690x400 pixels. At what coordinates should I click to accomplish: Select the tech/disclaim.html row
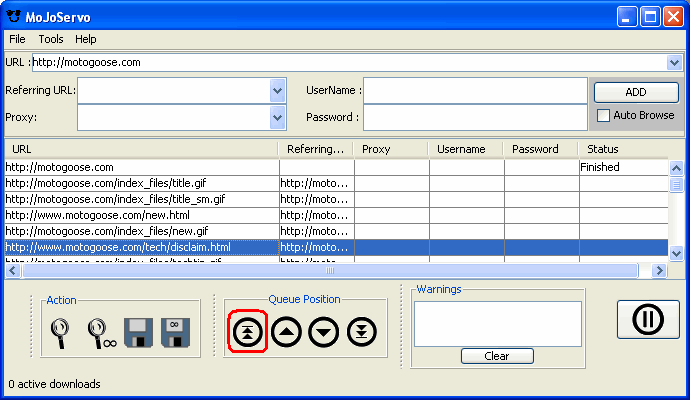coord(337,247)
